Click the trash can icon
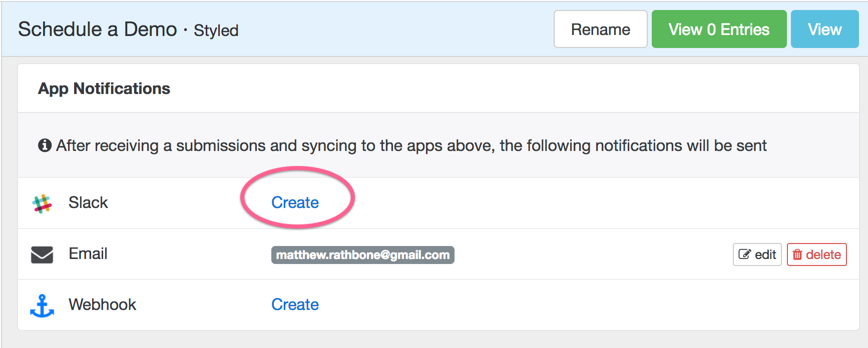This screenshot has width=868, height=348. pos(797,254)
